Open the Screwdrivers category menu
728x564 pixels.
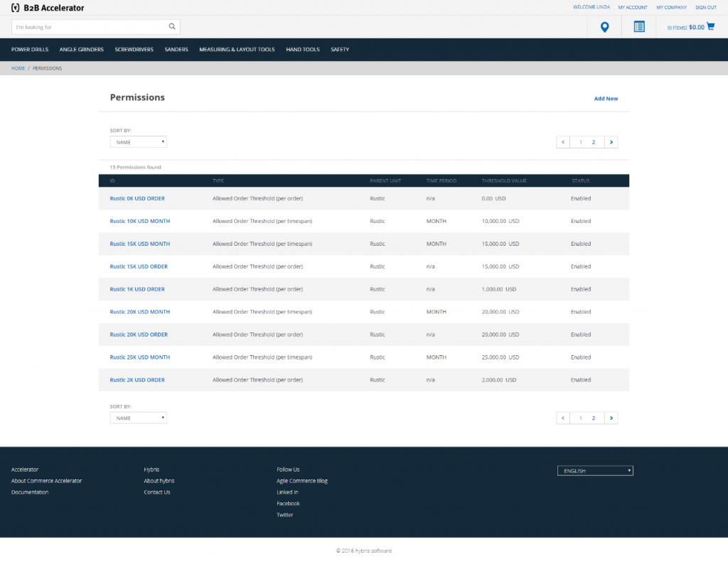[134, 50]
